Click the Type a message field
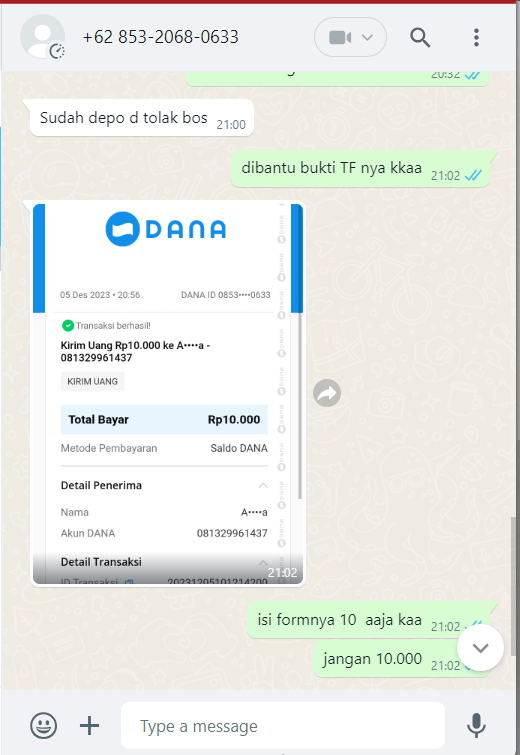520x755 pixels. (283, 726)
